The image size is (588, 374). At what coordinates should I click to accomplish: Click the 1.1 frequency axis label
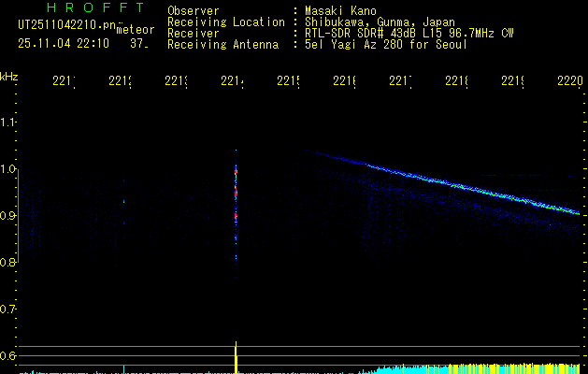[8, 122]
